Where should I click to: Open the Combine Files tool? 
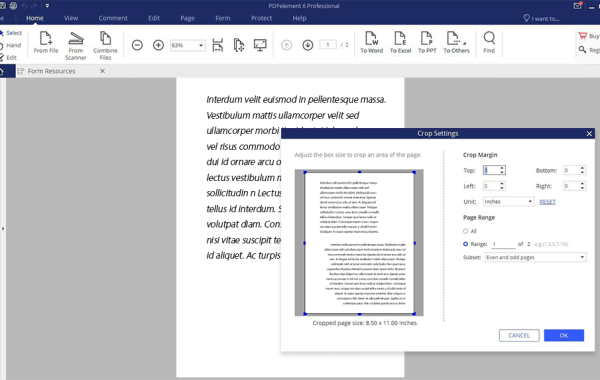[105, 46]
